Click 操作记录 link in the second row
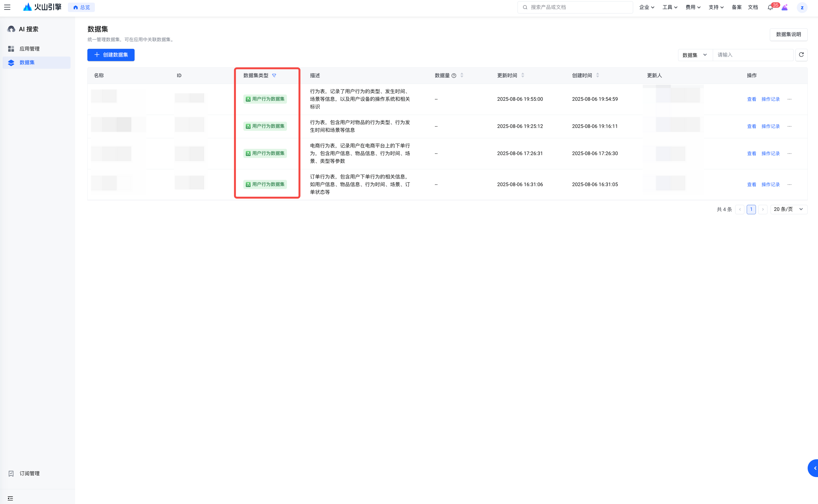This screenshot has height=504, width=818. 770,126
